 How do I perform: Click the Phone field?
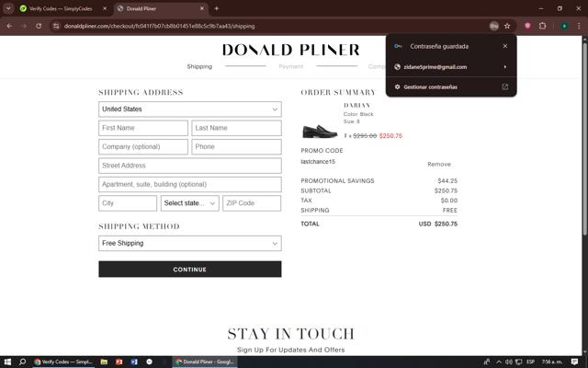(236, 147)
